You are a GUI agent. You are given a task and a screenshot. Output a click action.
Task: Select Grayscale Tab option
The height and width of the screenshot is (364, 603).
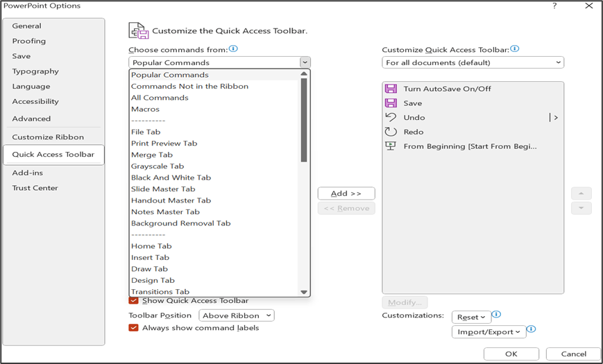[x=214, y=166]
